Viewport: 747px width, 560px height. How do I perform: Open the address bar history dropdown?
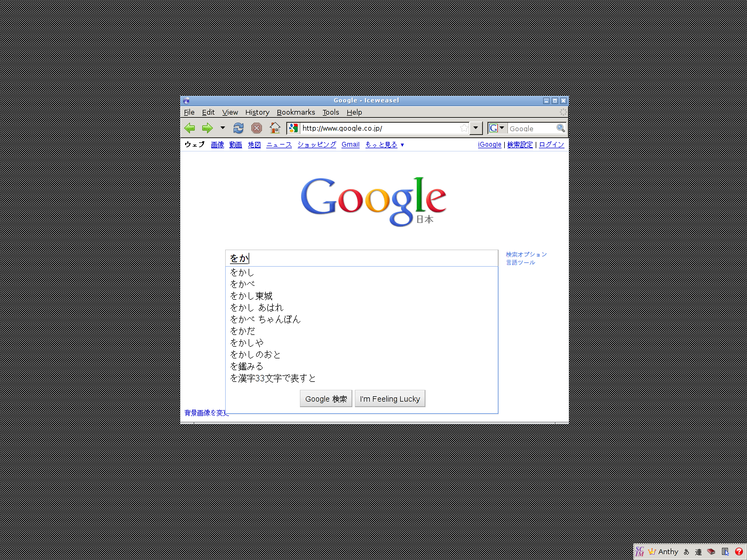coord(476,128)
